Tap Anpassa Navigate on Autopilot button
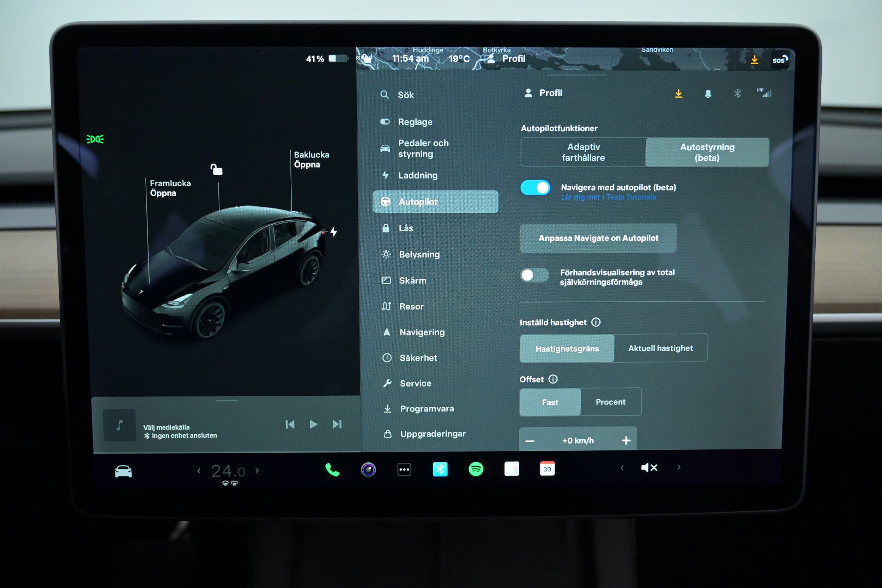The image size is (882, 588). 598,238
